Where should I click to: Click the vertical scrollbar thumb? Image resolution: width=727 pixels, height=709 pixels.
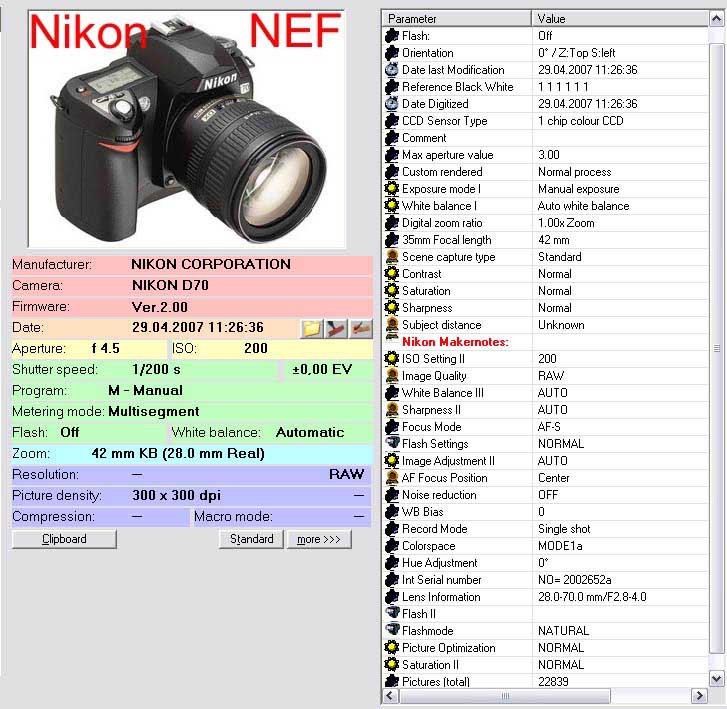(716, 348)
